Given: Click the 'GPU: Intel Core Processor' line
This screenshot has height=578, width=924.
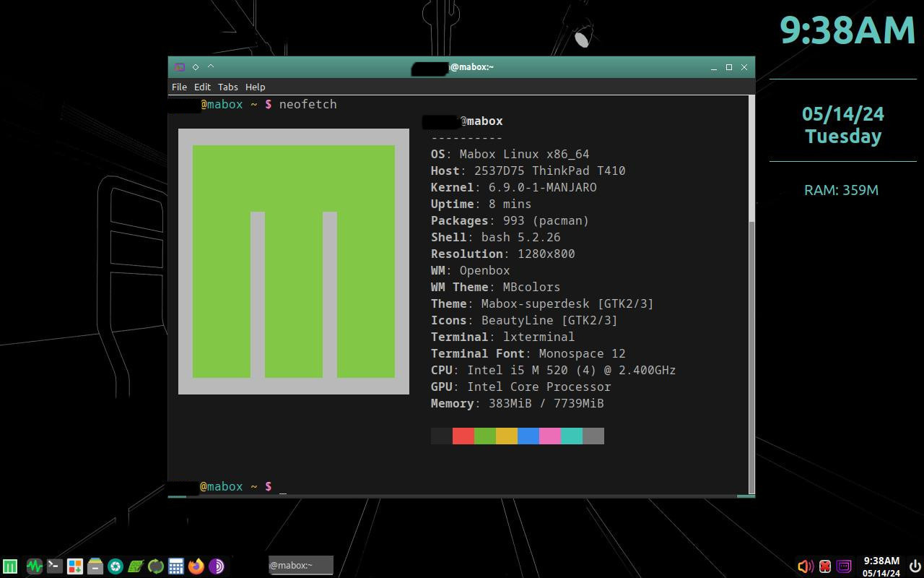Looking at the screenshot, I should 520,387.
